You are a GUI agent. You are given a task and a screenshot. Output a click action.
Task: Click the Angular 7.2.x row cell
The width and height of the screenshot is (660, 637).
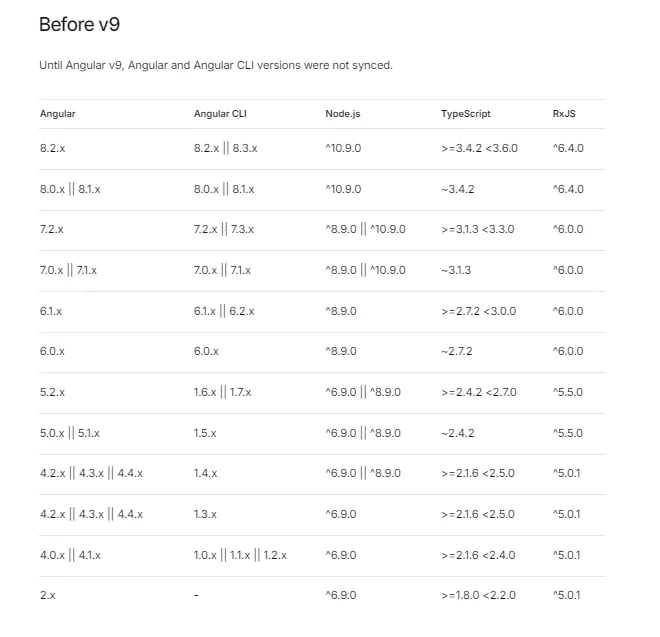tap(52, 229)
